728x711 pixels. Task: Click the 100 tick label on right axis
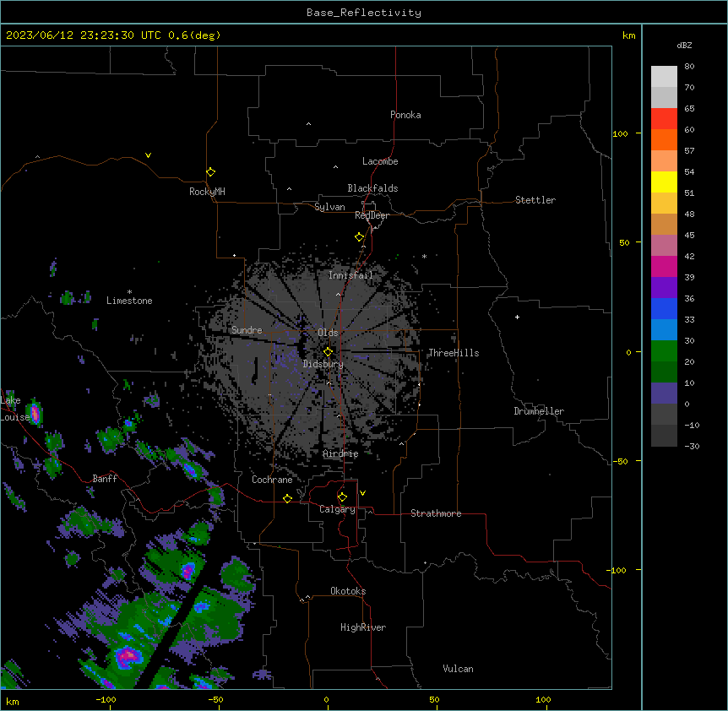click(x=620, y=133)
